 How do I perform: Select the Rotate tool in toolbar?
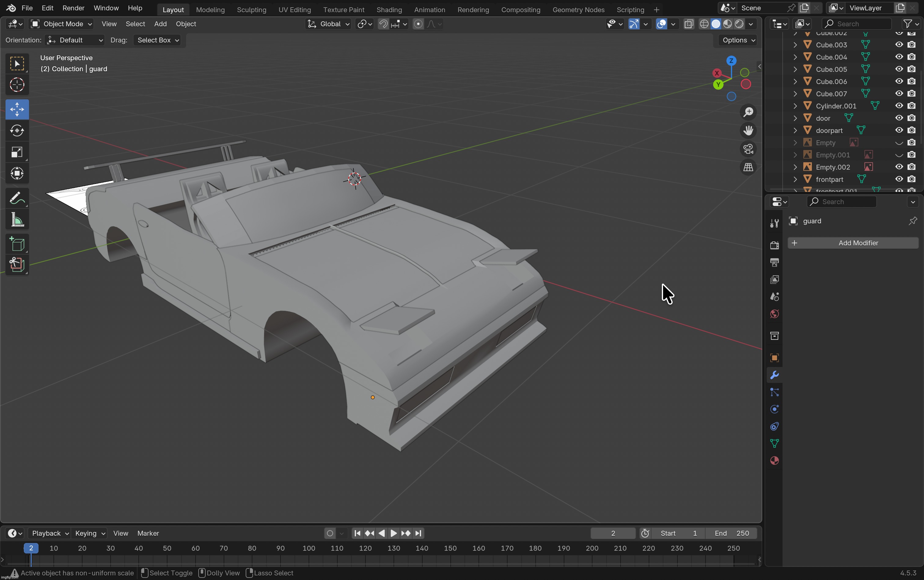pyautogui.click(x=17, y=131)
